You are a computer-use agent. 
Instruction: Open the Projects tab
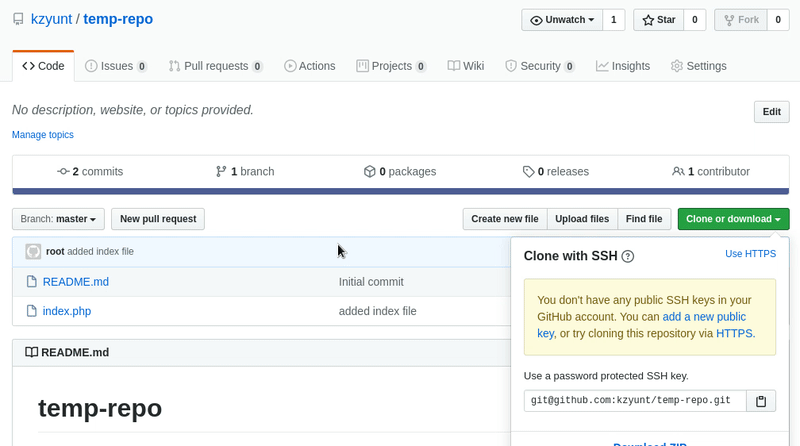tap(391, 66)
